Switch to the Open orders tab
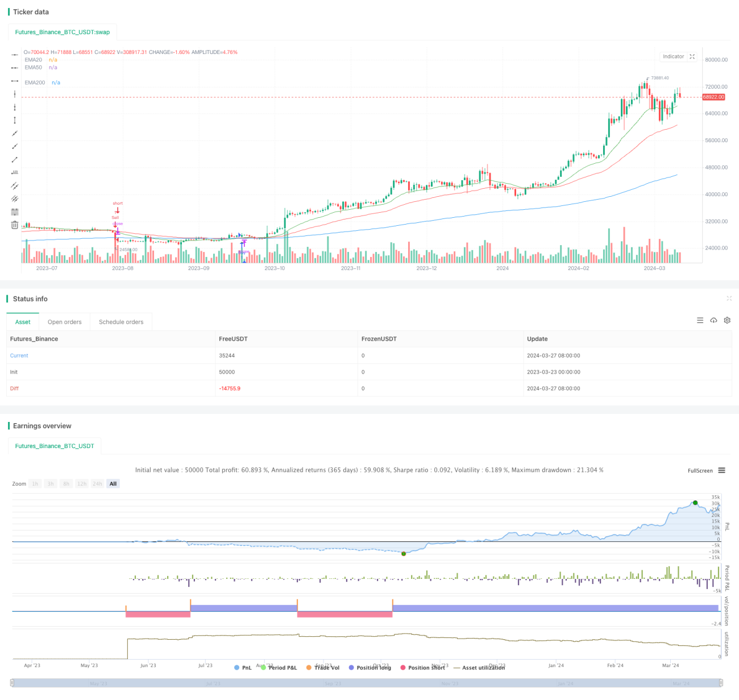Image resolution: width=739 pixels, height=700 pixels. (65, 322)
